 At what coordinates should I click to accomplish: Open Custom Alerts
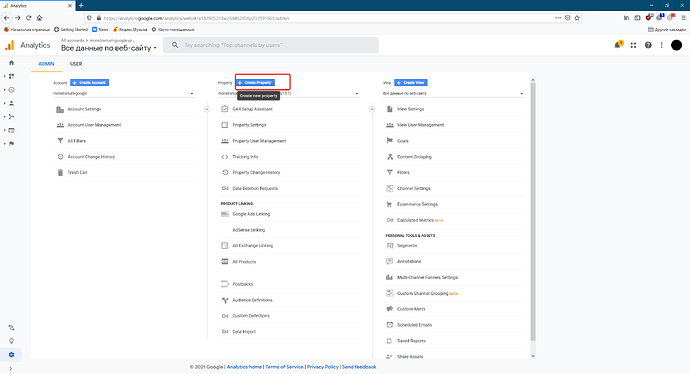click(x=411, y=309)
